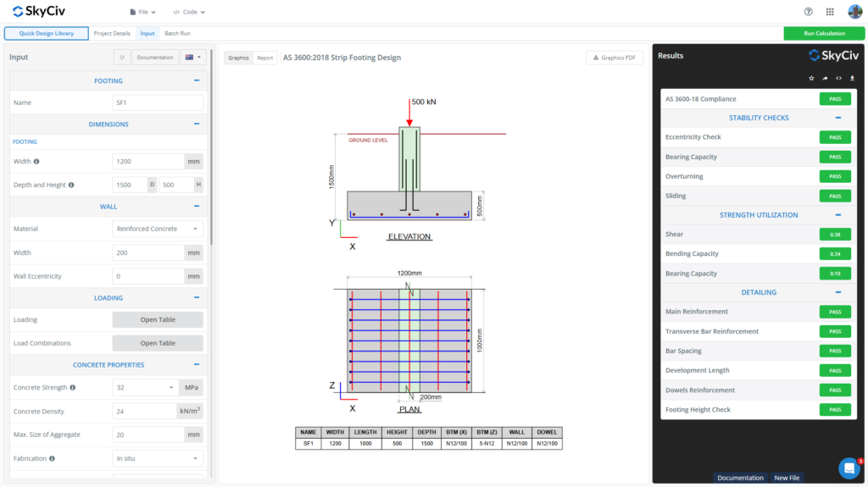
Task: Click the Documentation button in Input panel
Action: (155, 57)
